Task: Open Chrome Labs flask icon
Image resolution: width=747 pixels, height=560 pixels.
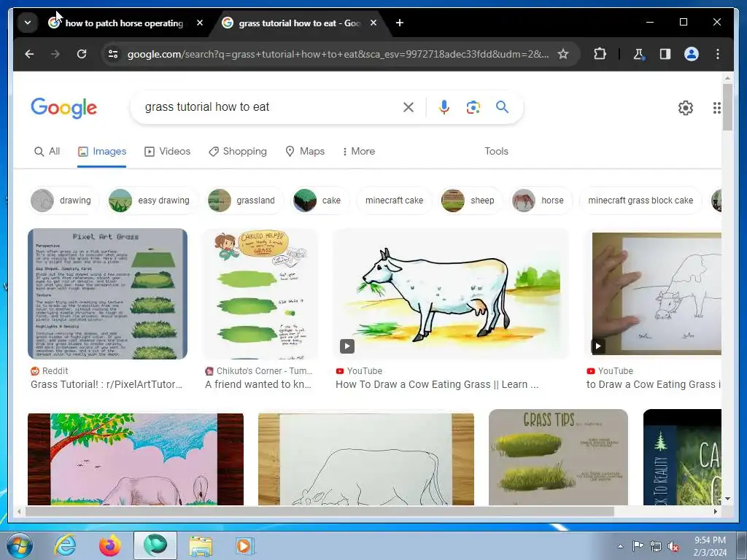Action: 638,54
